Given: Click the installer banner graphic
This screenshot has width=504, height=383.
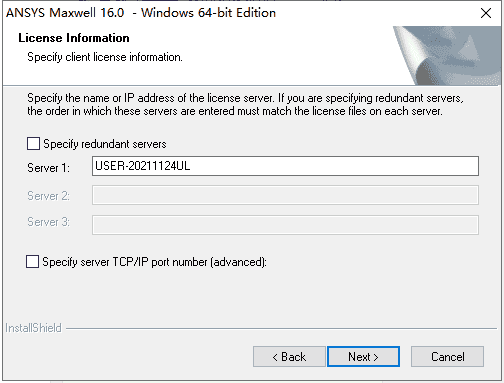Looking at the screenshot, I should click(x=447, y=55).
